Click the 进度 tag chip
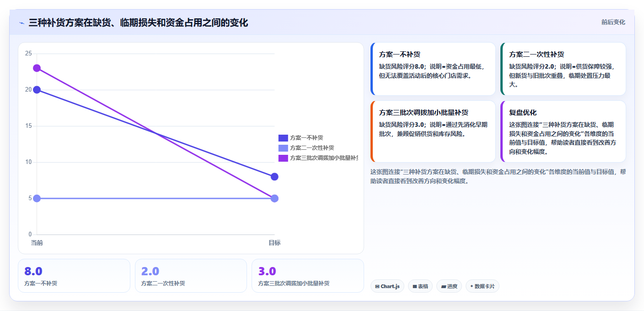 point(449,286)
